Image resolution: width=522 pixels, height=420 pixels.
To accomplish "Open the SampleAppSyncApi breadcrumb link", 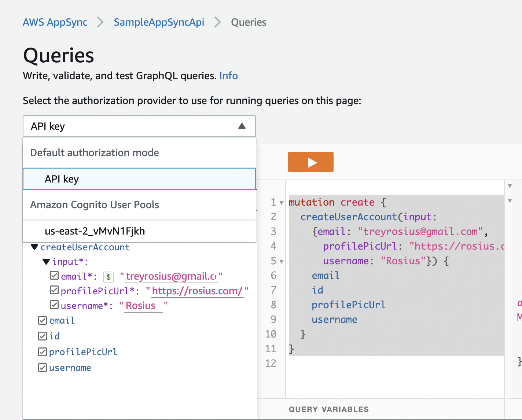I will [x=159, y=22].
